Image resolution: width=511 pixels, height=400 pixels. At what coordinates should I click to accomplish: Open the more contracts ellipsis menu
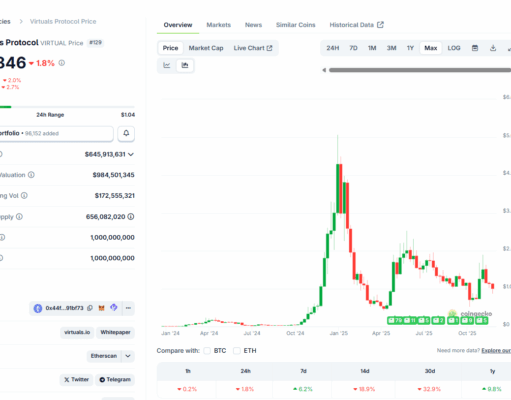tap(128, 308)
